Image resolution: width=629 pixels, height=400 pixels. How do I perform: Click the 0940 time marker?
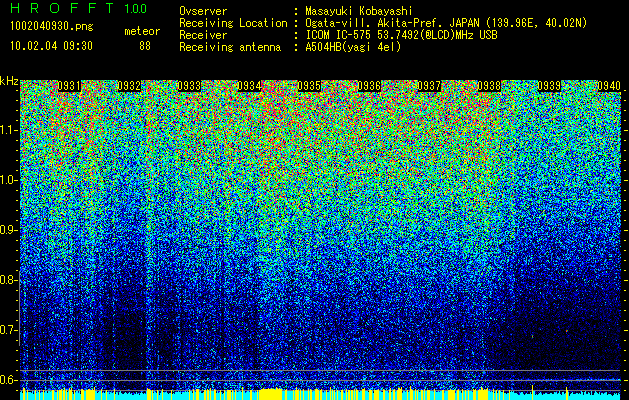pos(609,86)
